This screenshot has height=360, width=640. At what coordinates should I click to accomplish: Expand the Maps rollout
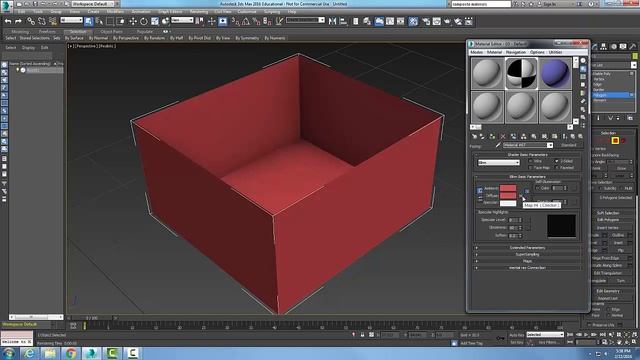click(x=527, y=261)
